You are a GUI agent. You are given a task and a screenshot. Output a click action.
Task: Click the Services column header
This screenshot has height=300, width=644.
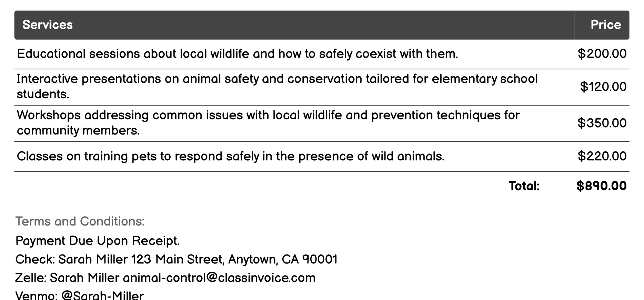point(48,25)
